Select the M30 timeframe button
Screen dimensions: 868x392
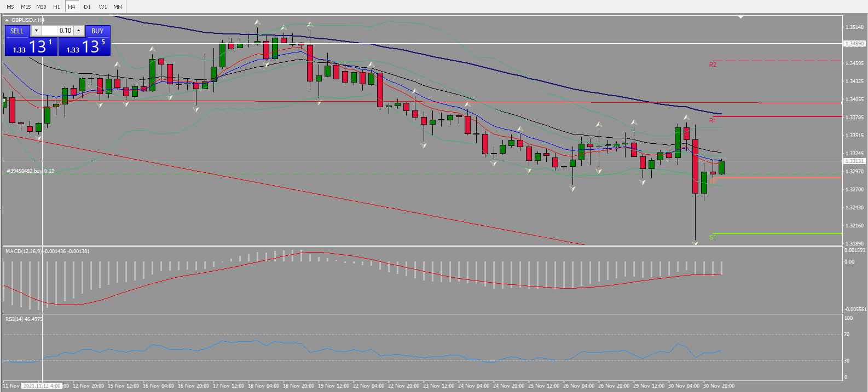[x=41, y=7]
